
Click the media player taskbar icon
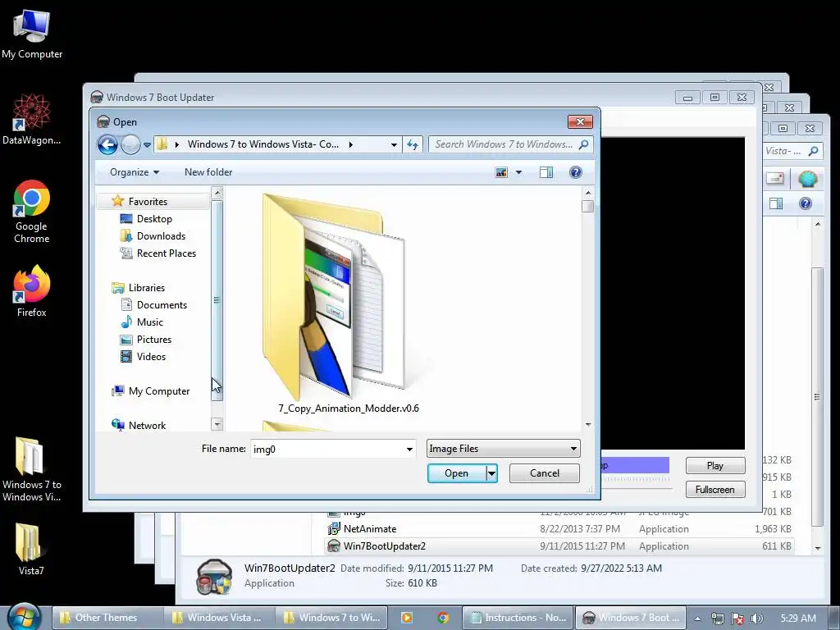407,618
